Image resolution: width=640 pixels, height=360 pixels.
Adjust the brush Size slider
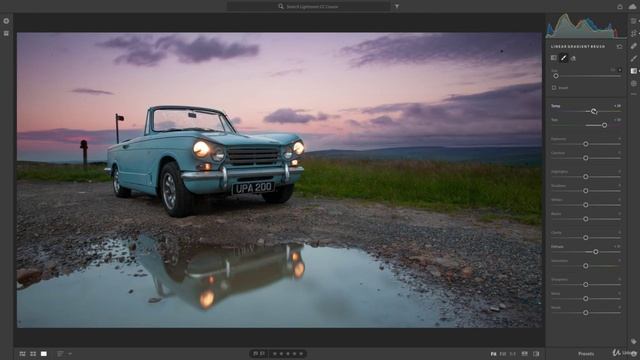[x=556, y=76]
